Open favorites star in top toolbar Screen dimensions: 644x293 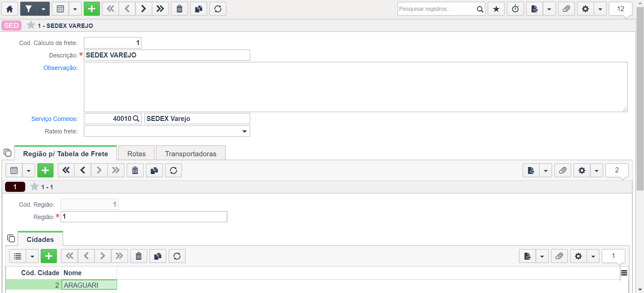pos(496,9)
